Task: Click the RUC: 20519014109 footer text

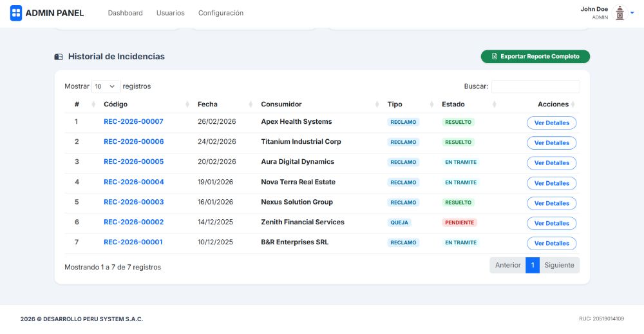Action: tap(601, 319)
